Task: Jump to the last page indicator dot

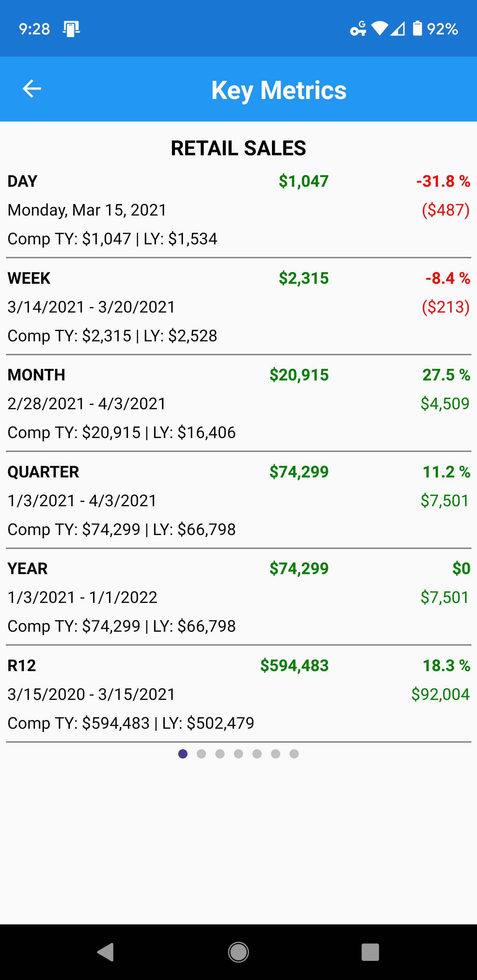Action: pos(294,754)
